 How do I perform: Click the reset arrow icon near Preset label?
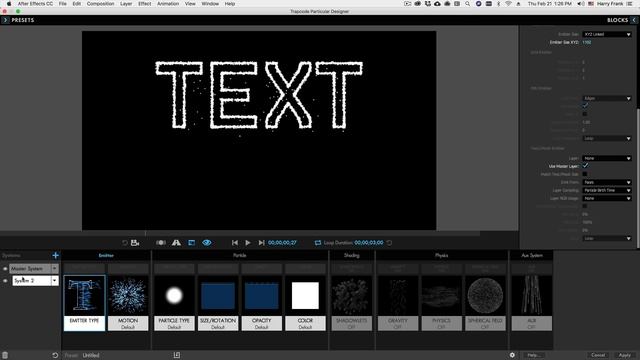pyautogui.click(x=55, y=356)
